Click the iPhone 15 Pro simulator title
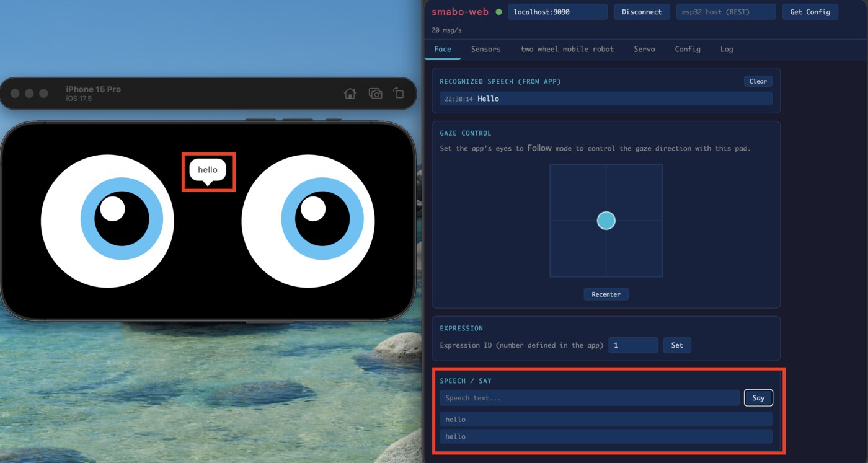Image resolution: width=868 pixels, height=463 pixels. (94, 89)
